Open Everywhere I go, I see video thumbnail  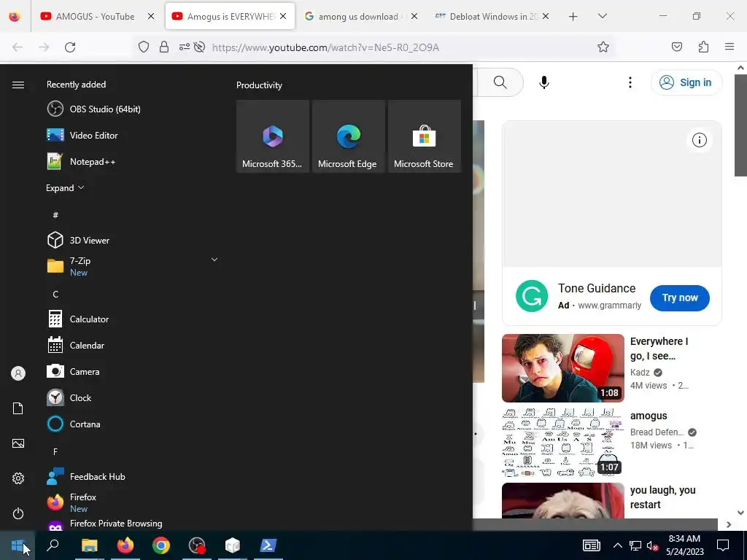pos(562,368)
